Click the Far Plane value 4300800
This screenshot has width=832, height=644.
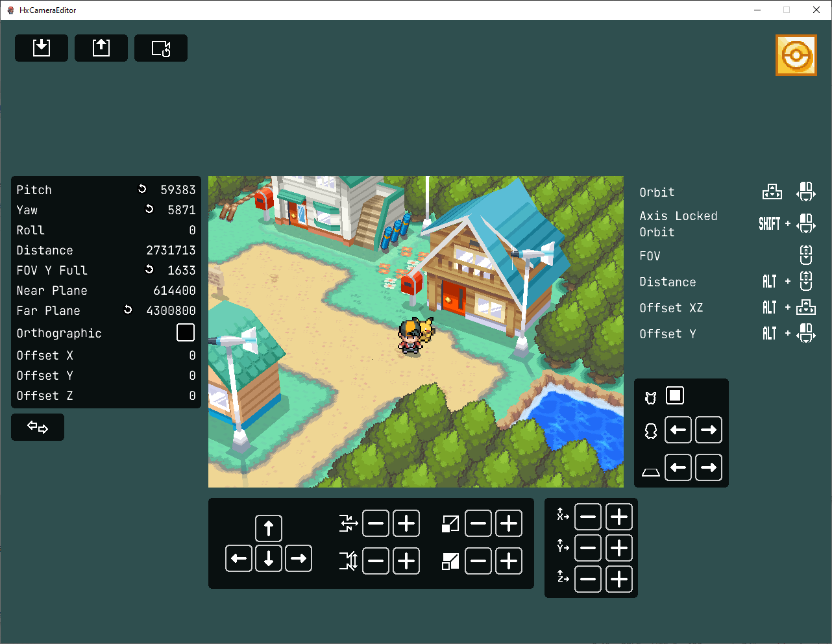[171, 310]
